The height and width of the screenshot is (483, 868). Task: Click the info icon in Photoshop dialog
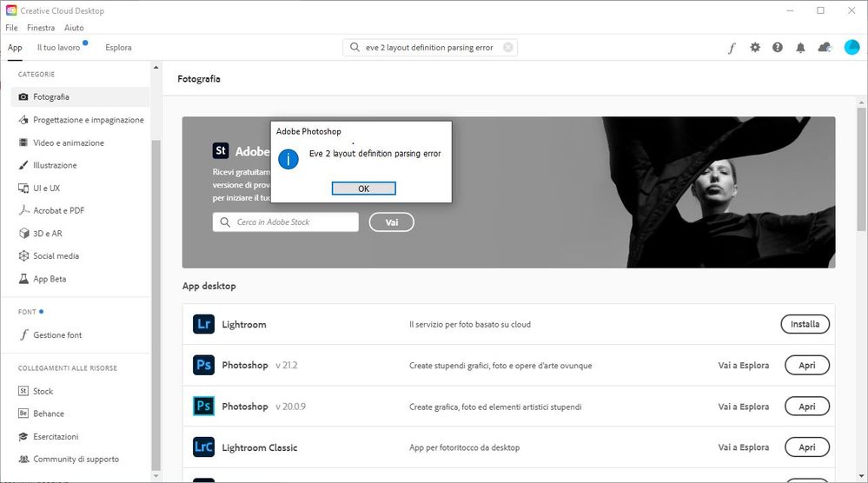point(288,159)
